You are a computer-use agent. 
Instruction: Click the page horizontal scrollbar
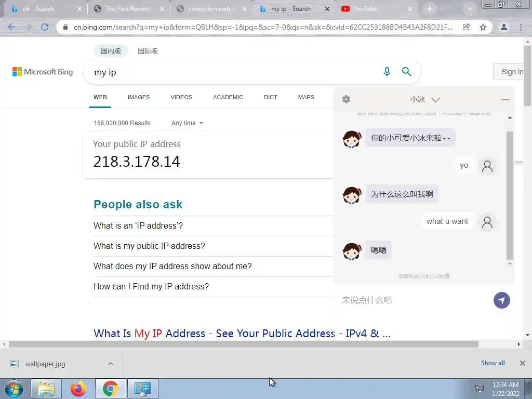[x=244, y=344]
